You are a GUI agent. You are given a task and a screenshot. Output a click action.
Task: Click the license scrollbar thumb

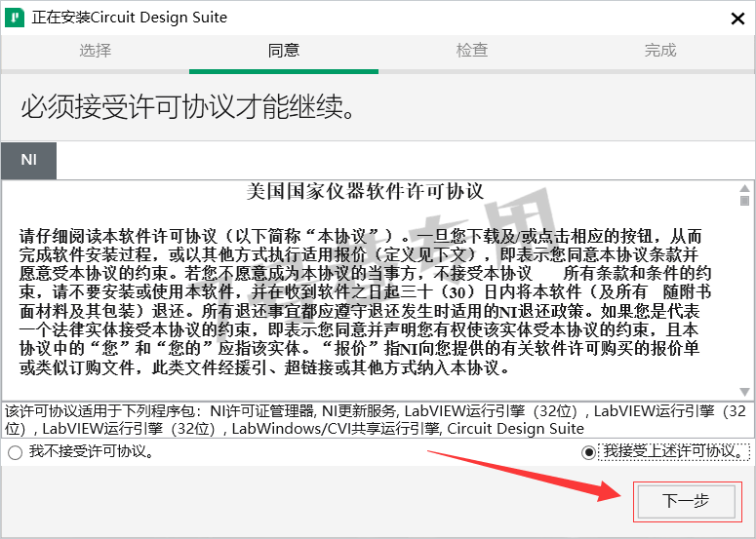(x=745, y=201)
